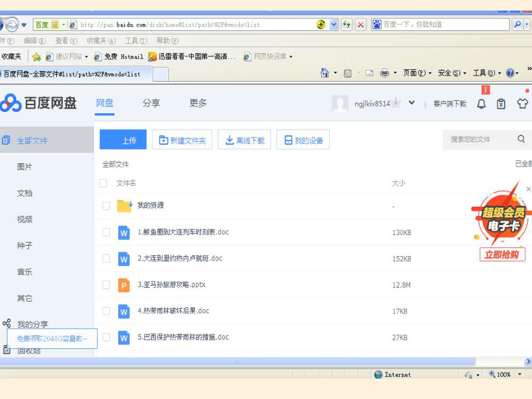Click the browser search magnifier button

[x=518, y=24]
